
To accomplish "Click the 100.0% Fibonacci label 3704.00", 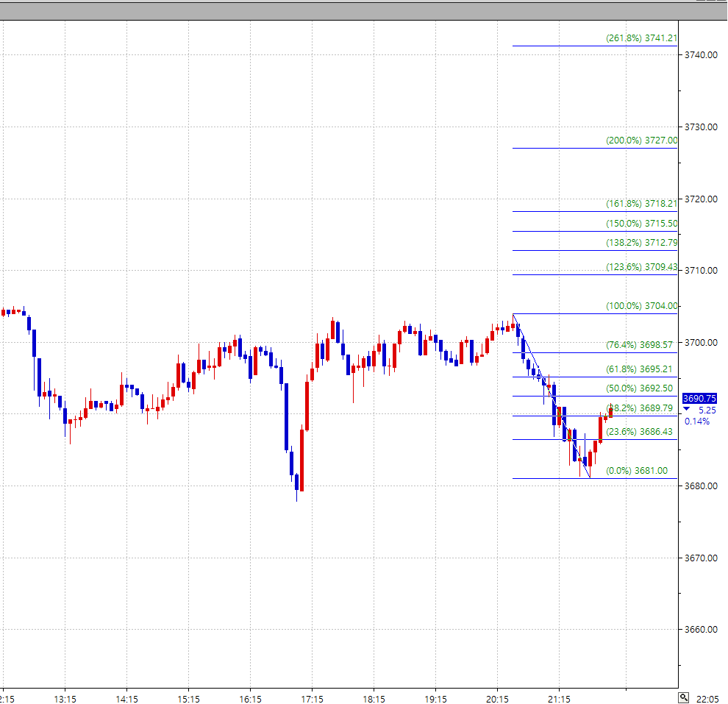I will [x=641, y=306].
